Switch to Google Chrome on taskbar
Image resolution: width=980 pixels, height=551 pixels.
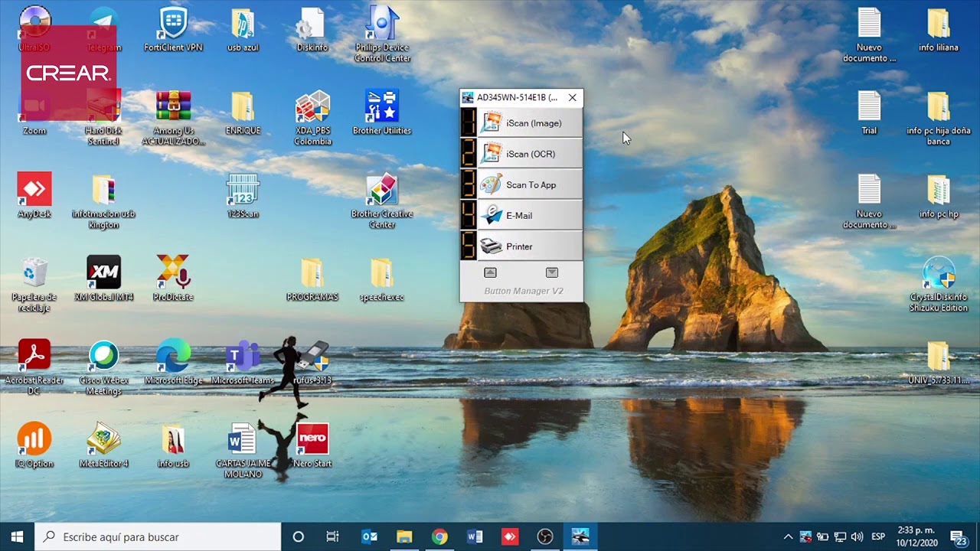(439, 536)
